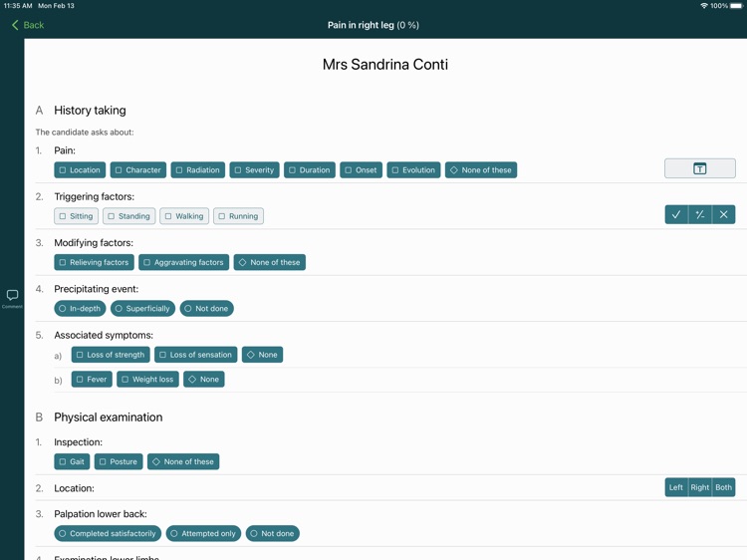747x560 pixels.
Task: Select Right for Location
Action: (700, 487)
